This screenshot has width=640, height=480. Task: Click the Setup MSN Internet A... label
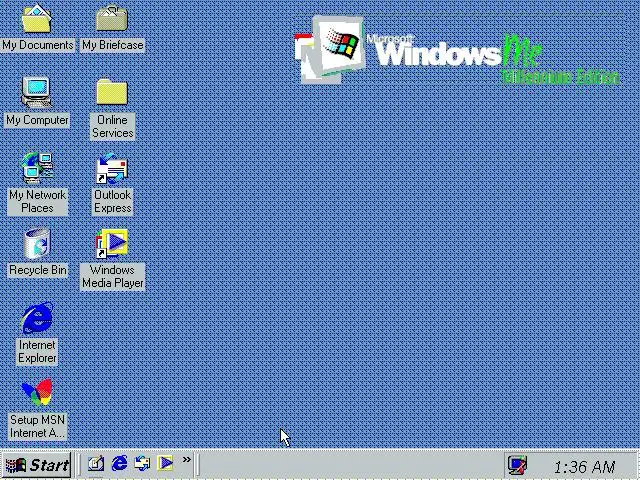[37, 427]
